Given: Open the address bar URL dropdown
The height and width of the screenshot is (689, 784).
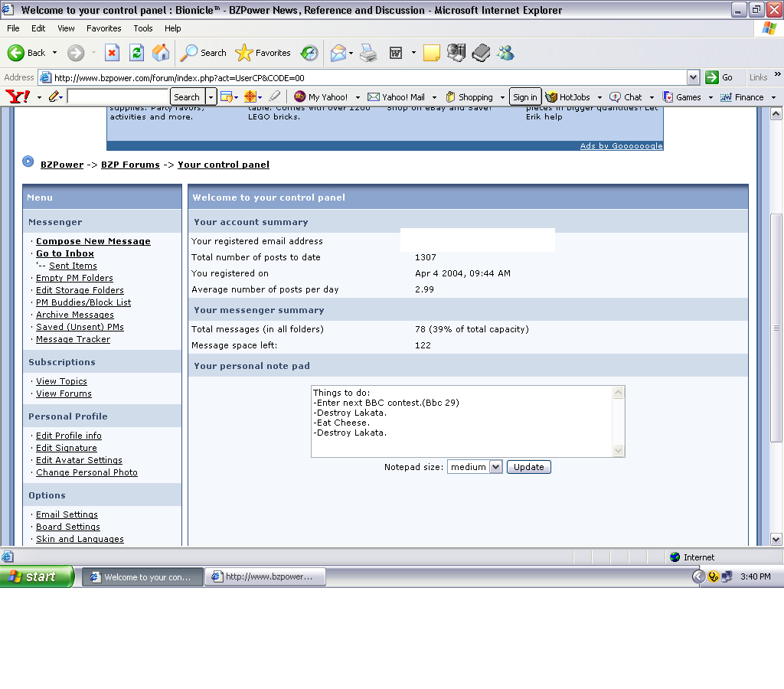Looking at the screenshot, I should coord(693,77).
